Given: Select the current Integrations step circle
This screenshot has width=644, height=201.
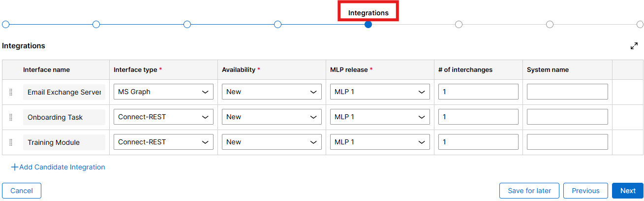Looking at the screenshot, I should (x=368, y=24).
